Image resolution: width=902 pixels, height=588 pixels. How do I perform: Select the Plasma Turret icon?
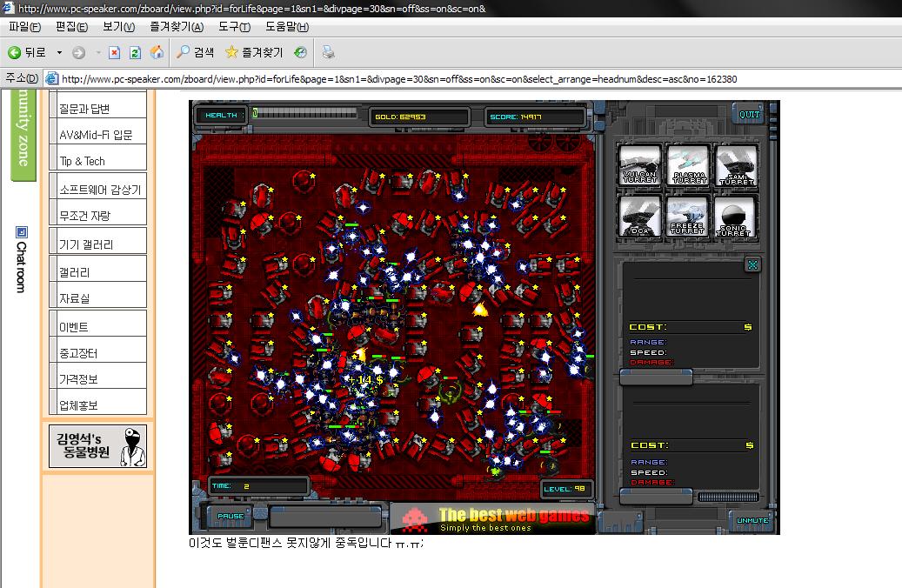[x=688, y=165]
